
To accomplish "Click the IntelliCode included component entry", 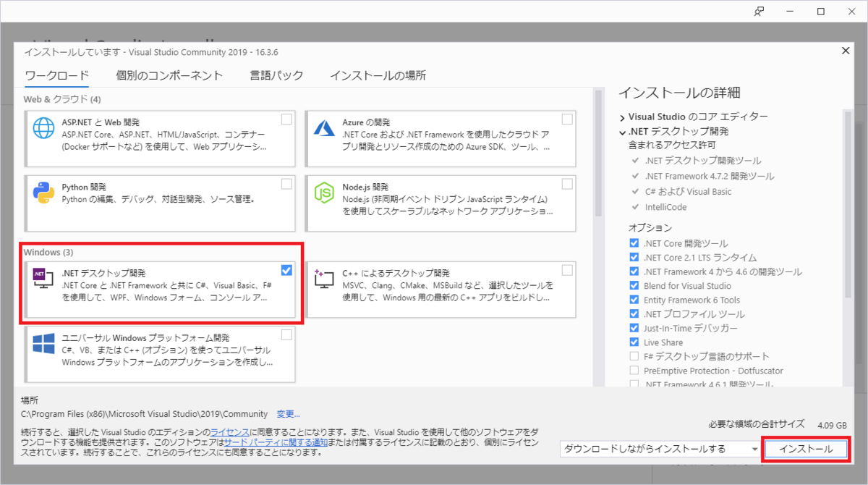I will [665, 207].
